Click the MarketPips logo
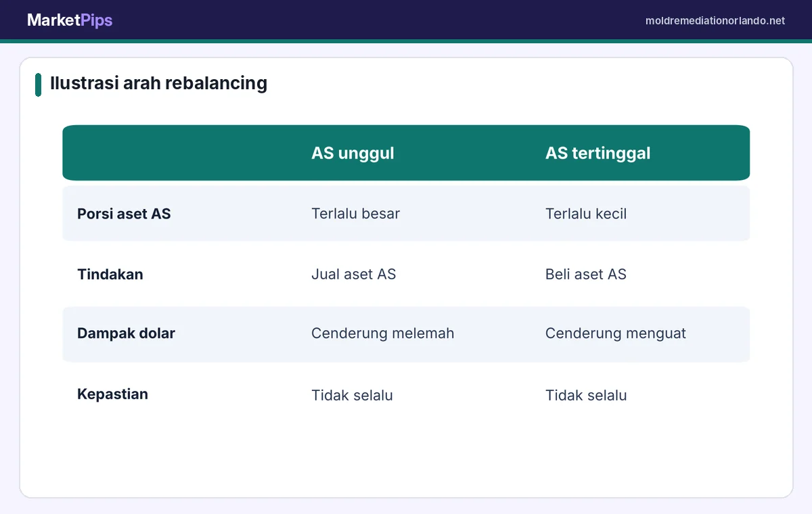This screenshot has width=812, height=514. point(70,20)
